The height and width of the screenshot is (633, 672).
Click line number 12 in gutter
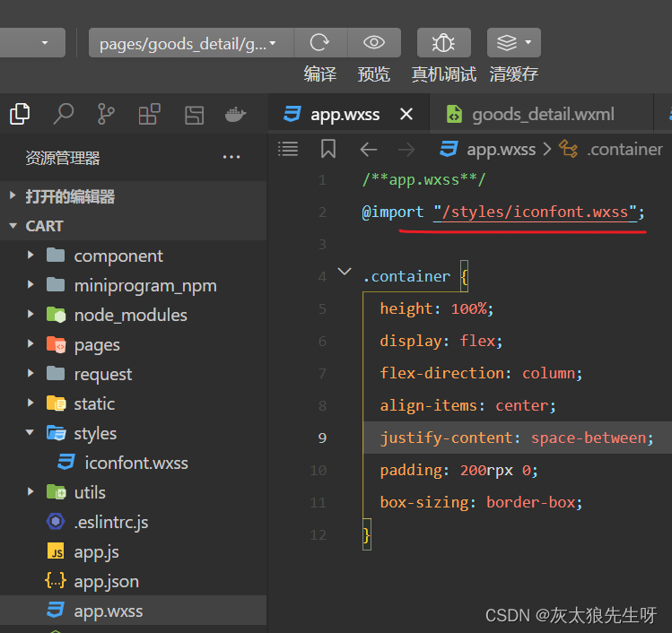click(318, 534)
